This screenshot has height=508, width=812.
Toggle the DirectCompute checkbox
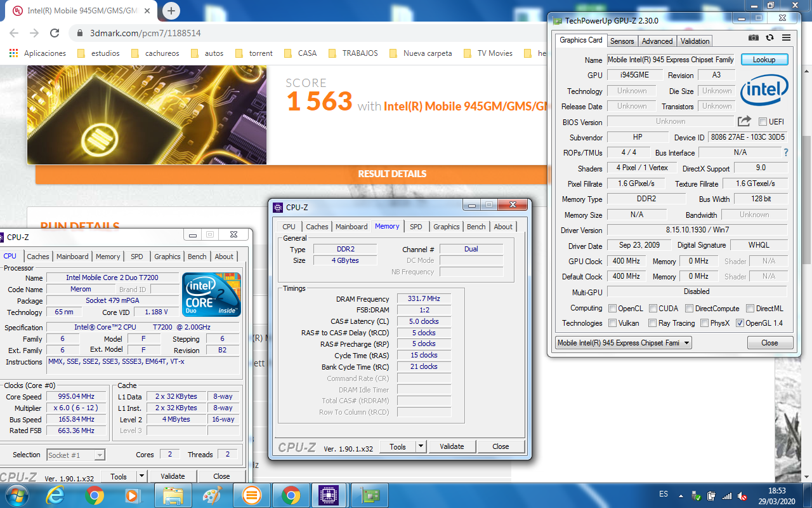(x=689, y=309)
